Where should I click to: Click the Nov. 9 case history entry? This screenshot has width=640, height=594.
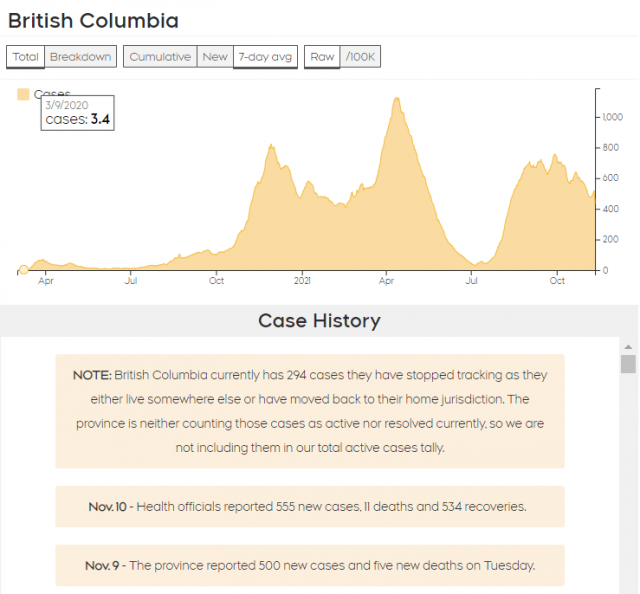310,565
